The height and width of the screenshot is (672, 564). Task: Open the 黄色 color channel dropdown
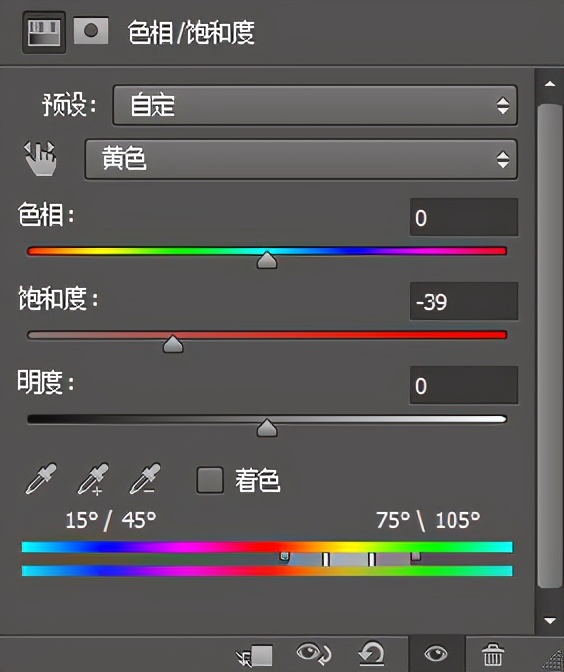[x=301, y=159]
